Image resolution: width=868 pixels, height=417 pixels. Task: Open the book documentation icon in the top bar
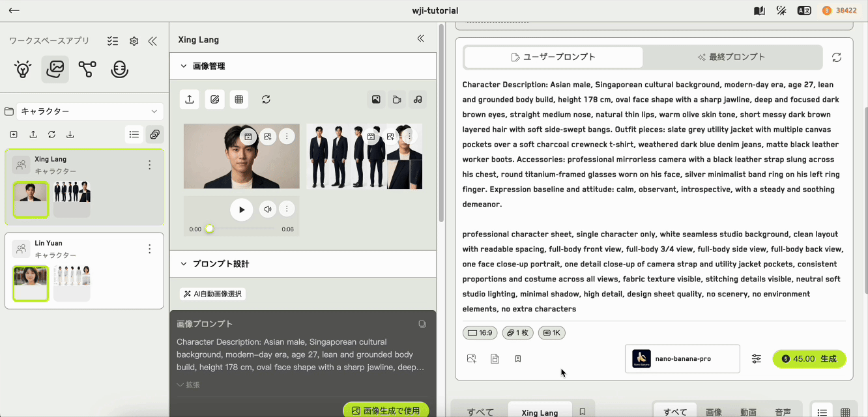(x=759, y=10)
